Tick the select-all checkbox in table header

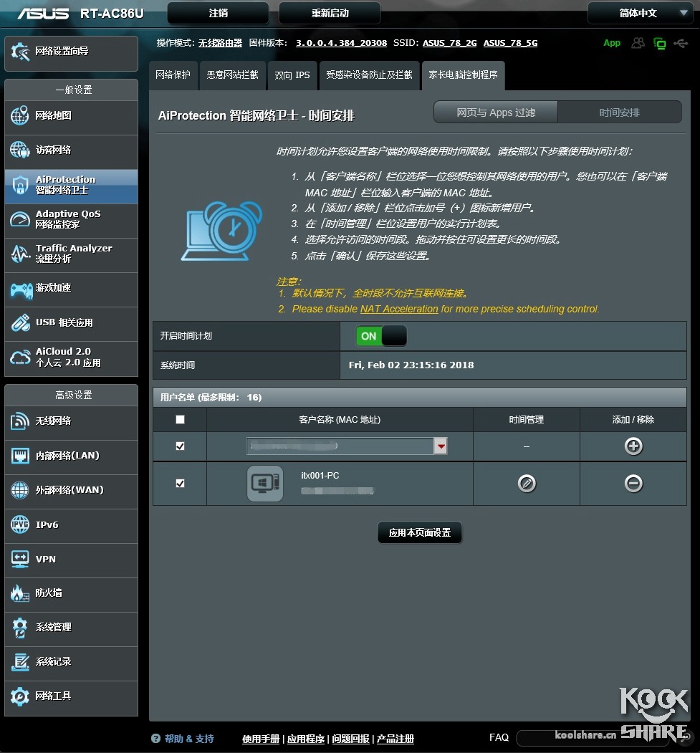tap(180, 420)
